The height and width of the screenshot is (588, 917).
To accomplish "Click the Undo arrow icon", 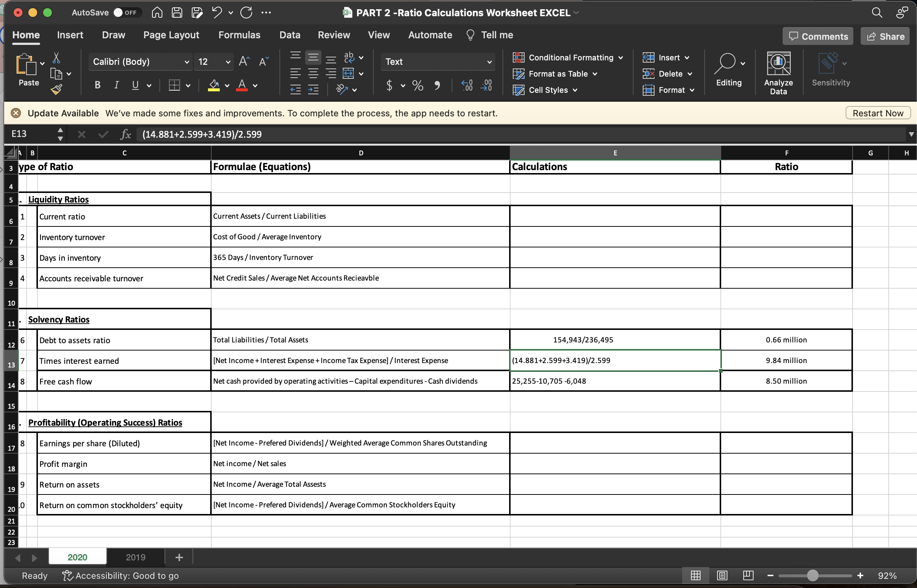I will [x=217, y=13].
